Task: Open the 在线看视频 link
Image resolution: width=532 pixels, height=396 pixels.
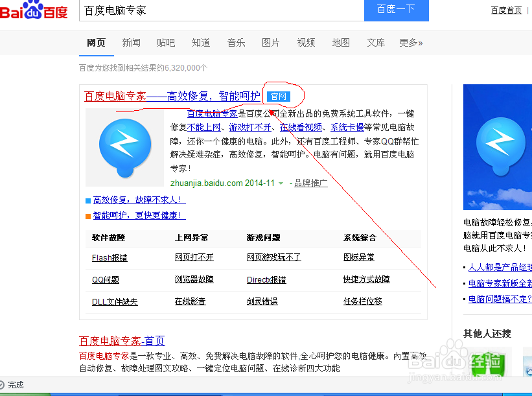Action: (301, 128)
